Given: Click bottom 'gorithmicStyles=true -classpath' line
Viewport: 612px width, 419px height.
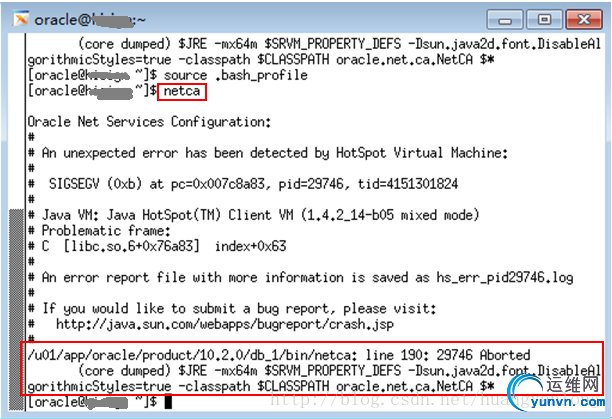Looking at the screenshot, I should pyautogui.click(x=261, y=386).
